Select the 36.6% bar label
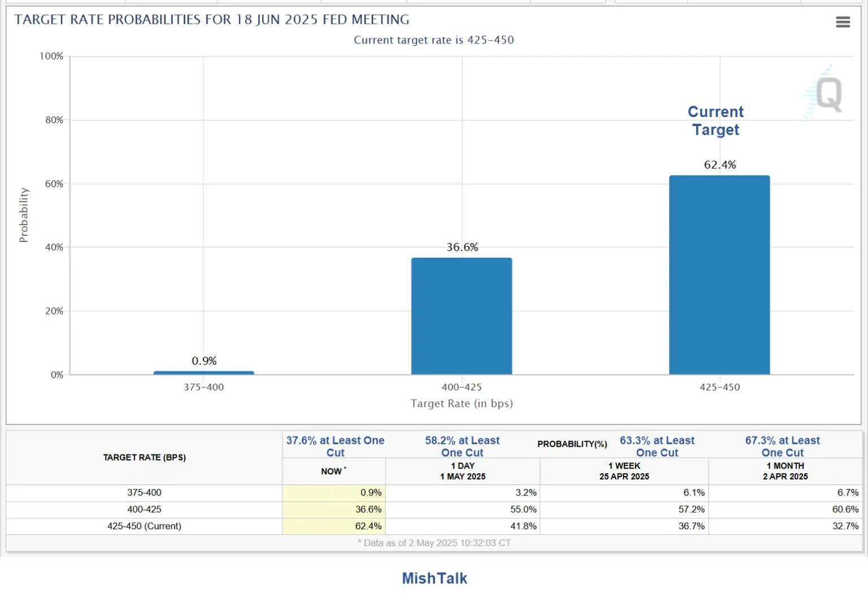868x601 pixels. pos(461,247)
